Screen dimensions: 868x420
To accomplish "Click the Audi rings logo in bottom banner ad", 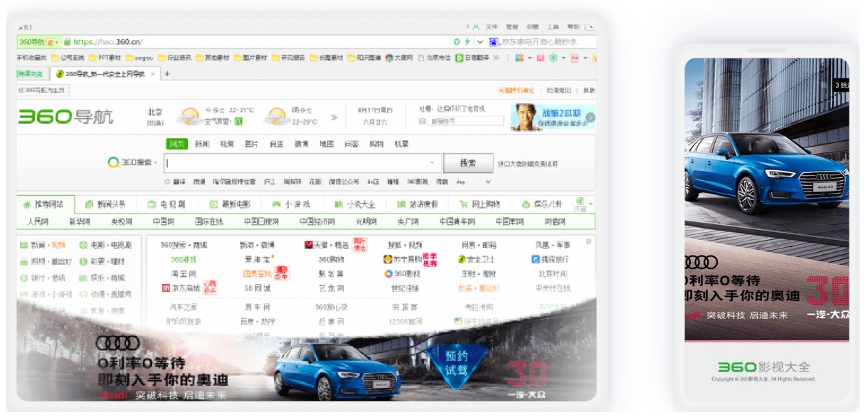I will point(118,343).
